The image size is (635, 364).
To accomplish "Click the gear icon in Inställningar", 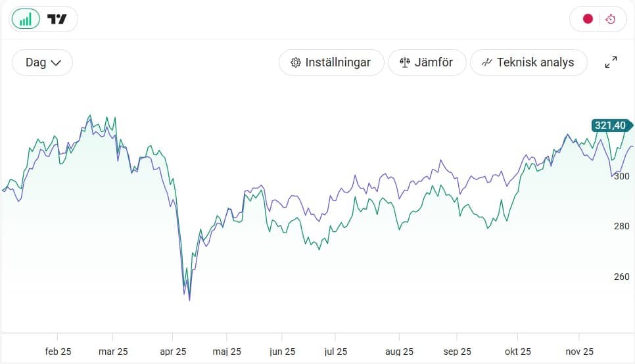I will coord(296,62).
